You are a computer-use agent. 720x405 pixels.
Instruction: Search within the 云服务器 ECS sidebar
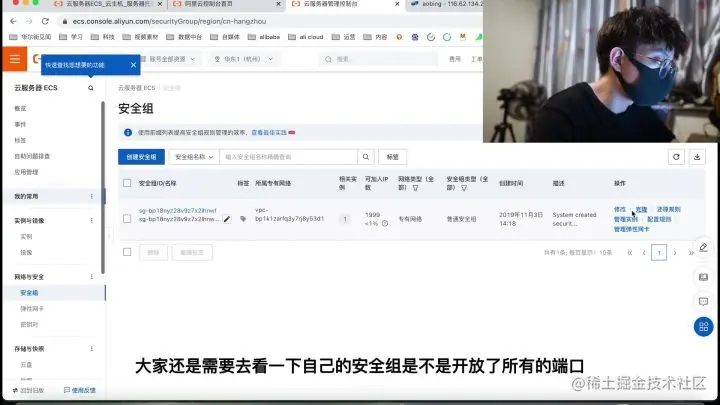[90, 88]
